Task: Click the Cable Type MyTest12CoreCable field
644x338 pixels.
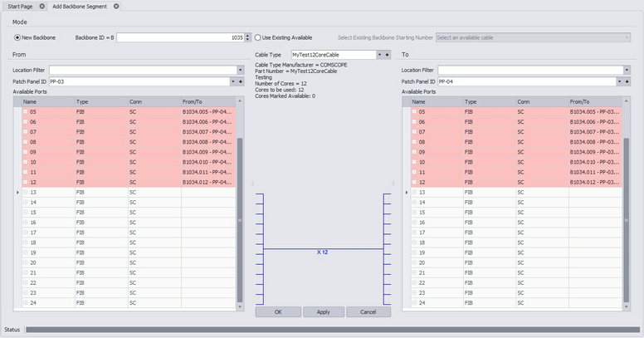Action: coord(334,55)
